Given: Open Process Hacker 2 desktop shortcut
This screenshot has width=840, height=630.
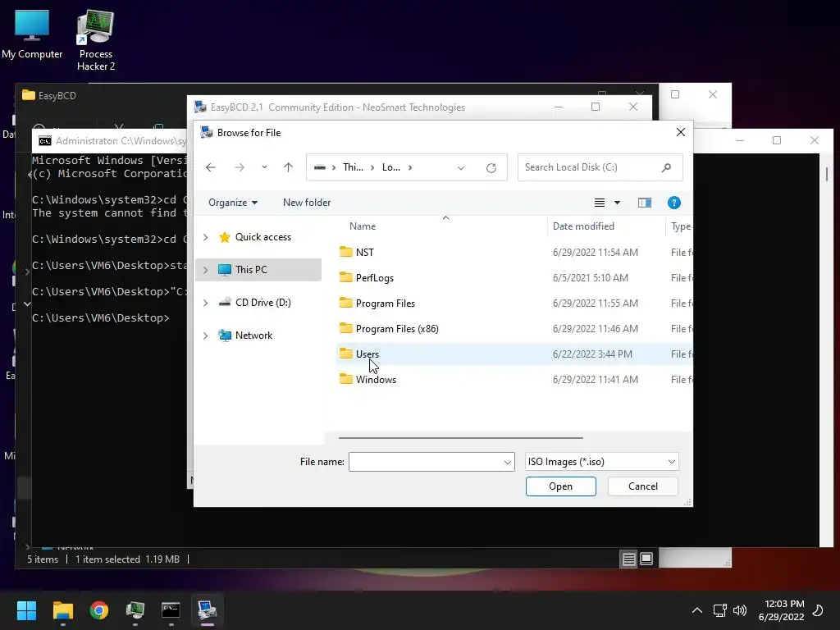Looking at the screenshot, I should 95,40.
